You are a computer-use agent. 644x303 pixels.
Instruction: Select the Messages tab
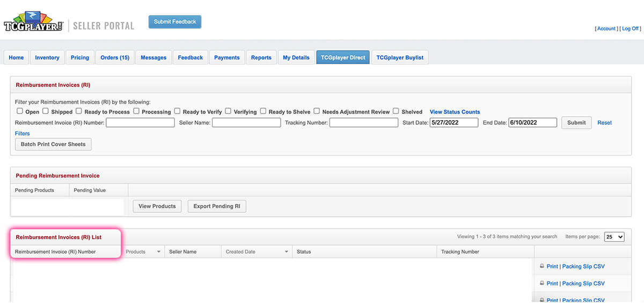pyautogui.click(x=153, y=57)
